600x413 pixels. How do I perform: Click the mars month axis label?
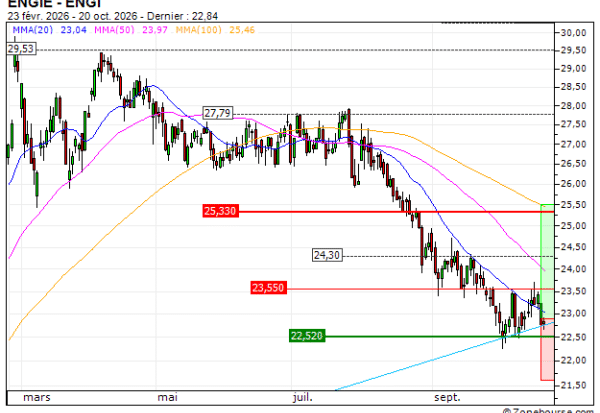tap(37, 397)
